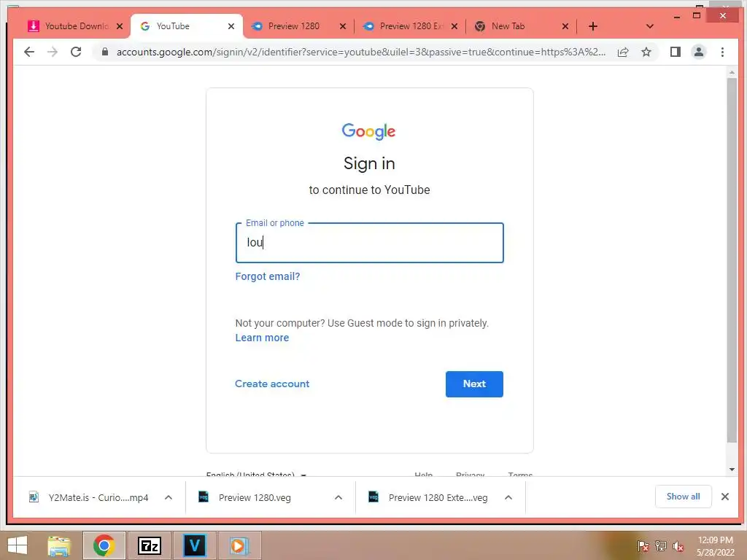Switch to the Preview 1280 Ex tab
This screenshot has width=747, height=560.
pyautogui.click(x=405, y=26)
